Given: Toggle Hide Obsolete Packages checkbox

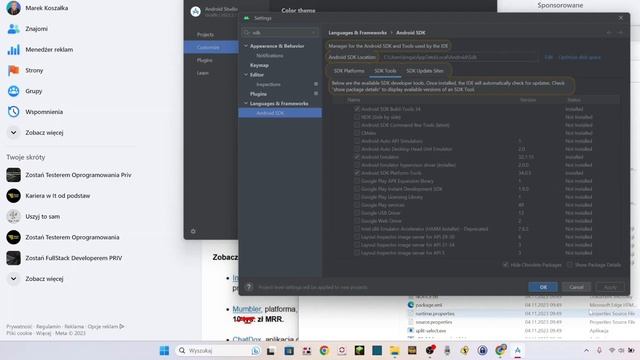Looking at the screenshot, I should pyautogui.click(x=505, y=265).
